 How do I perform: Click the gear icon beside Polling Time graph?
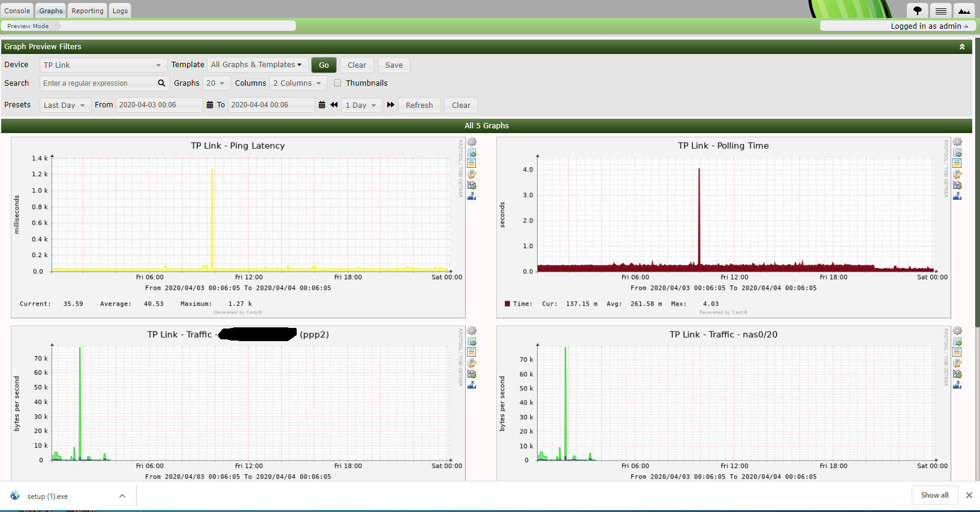[x=957, y=142]
